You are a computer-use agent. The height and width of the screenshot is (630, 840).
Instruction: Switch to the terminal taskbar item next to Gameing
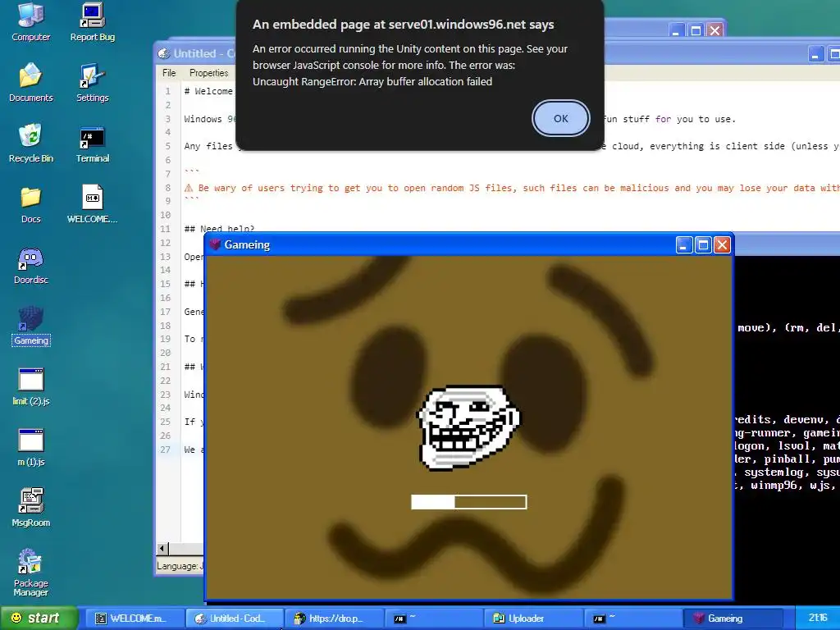pos(632,619)
